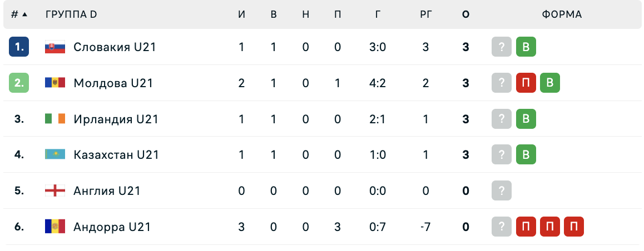Click Moldova's red П form badge
Viewport: 644px width, 251px height.
click(526, 83)
